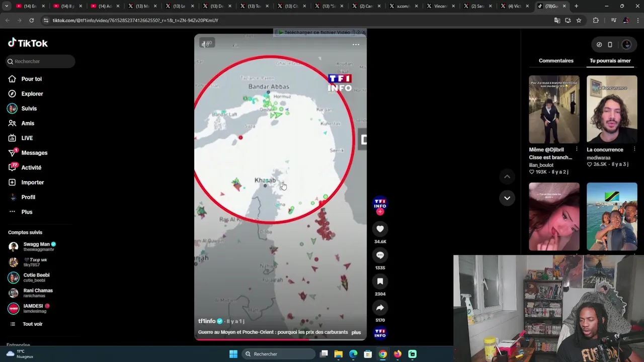
Task: Follow tf1info via avatar plus button
Action: click(380, 212)
